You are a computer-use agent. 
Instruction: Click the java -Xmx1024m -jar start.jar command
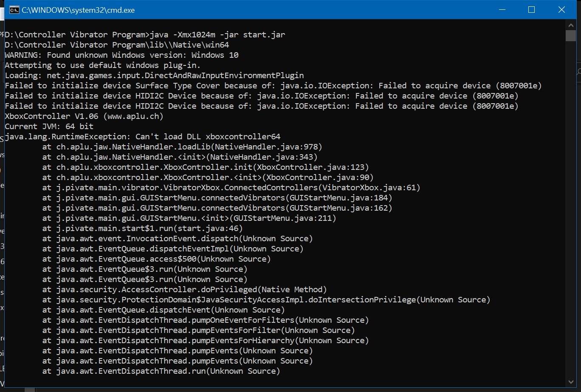pyautogui.click(x=218, y=35)
